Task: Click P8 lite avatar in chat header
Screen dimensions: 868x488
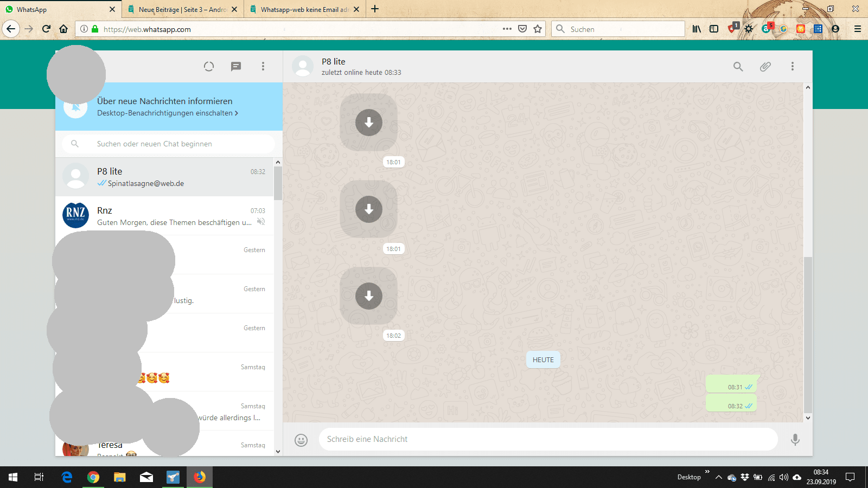Action: (303, 67)
